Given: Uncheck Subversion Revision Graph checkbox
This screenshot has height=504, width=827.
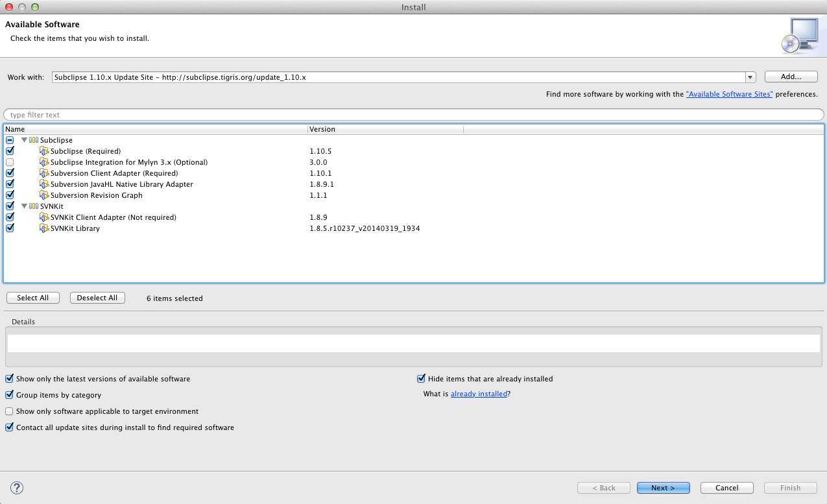Looking at the screenshot, I should click(10, 195).
